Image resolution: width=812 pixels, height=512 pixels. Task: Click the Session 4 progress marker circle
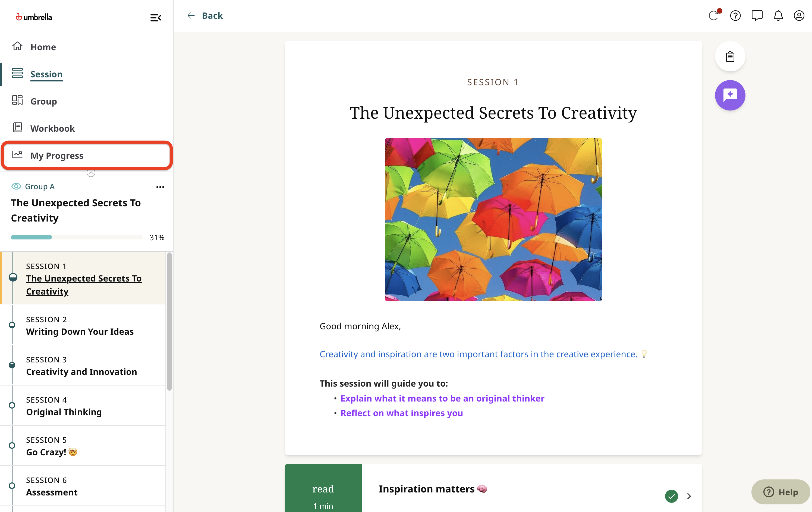12,405
